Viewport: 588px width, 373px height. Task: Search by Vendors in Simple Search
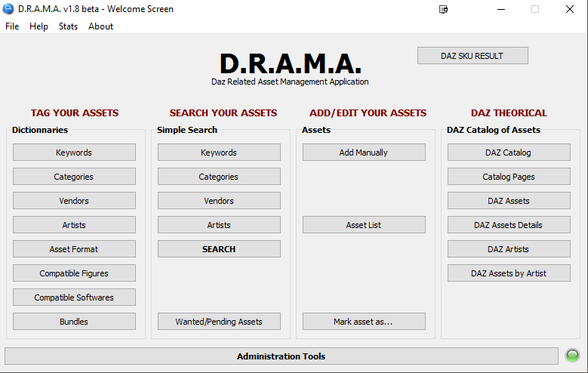[x=219, y=201]
